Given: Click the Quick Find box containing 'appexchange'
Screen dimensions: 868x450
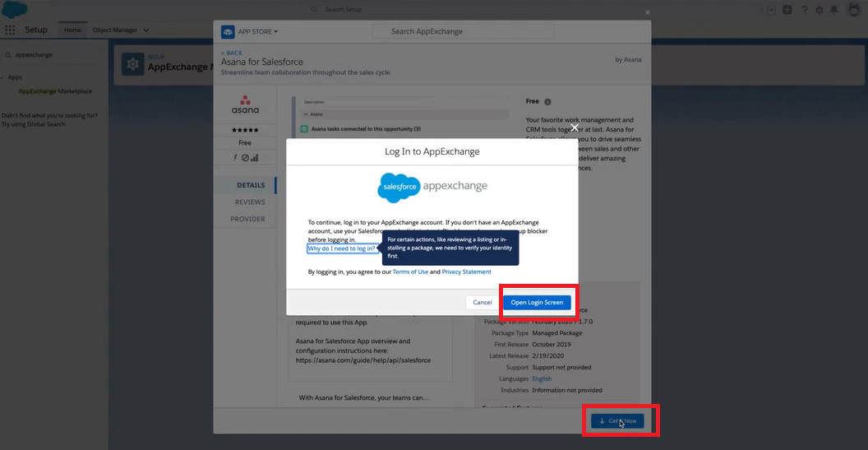Looking at the screenshot, I should pyautogui.click(x=50, y=55).
